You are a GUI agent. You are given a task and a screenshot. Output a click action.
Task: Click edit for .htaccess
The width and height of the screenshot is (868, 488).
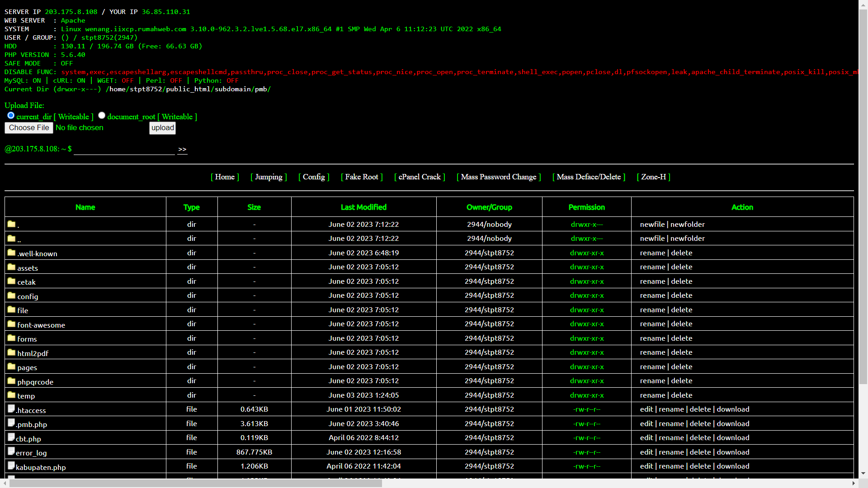646,409
